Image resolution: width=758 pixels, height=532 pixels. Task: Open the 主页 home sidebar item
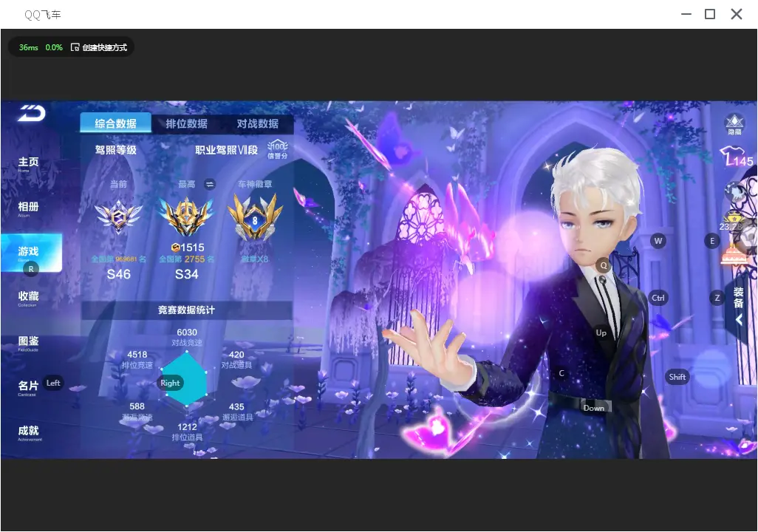(28, 164)
